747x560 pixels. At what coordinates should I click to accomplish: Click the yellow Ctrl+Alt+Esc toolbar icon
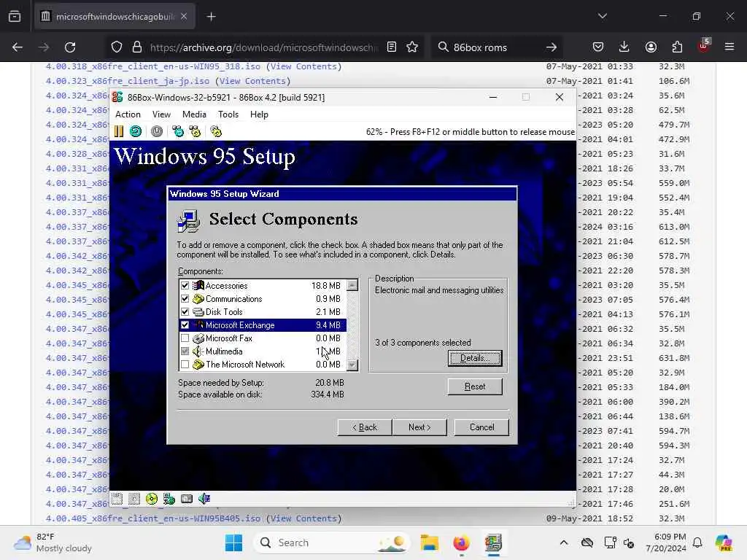[195, 131]
